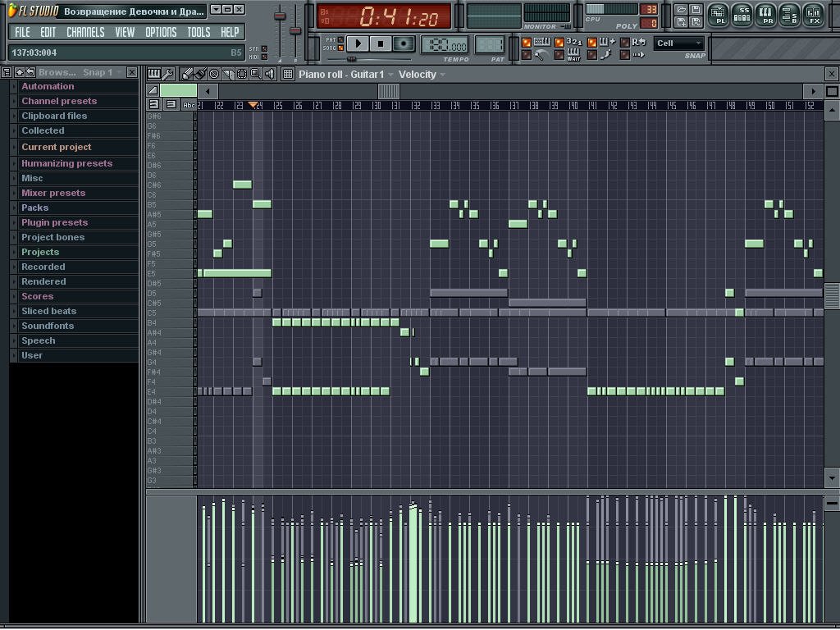This screenshot has width=840, height=630.
Task: Toggle wait for input switch
Action: (x=559, y=55)
